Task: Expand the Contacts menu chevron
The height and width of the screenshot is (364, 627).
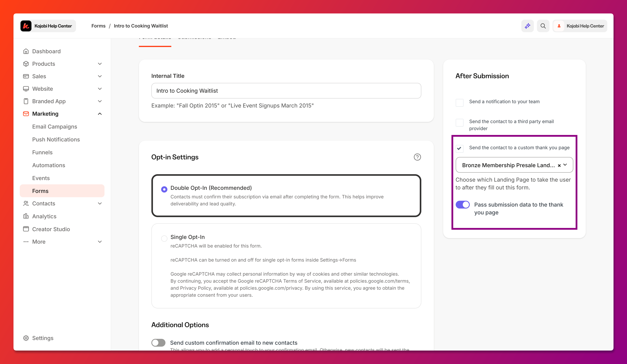Action: point(100,203)
